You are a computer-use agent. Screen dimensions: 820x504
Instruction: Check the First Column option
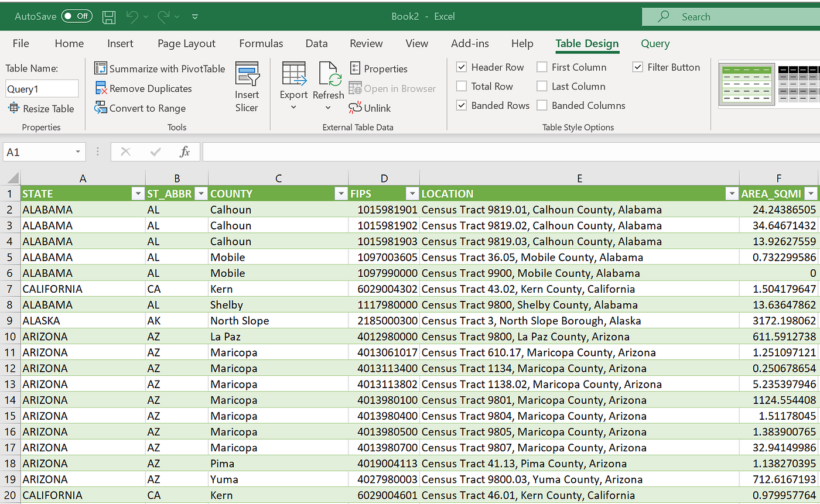542,67
